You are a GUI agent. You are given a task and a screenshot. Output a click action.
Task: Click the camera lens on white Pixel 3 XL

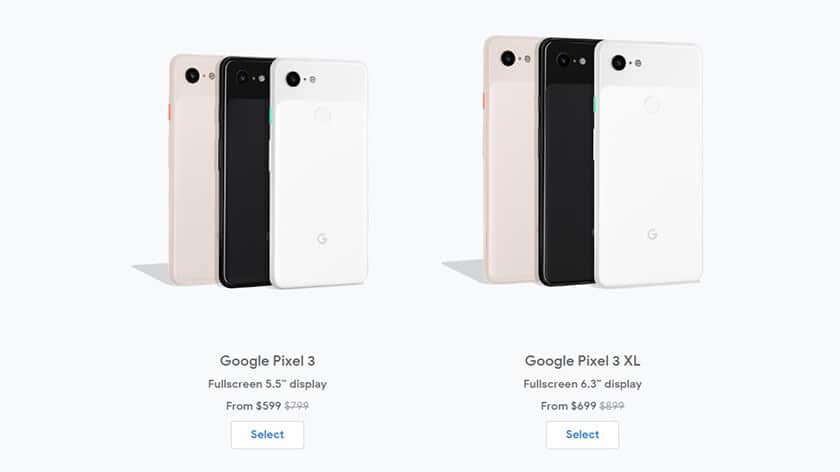[x=619, y=63]
